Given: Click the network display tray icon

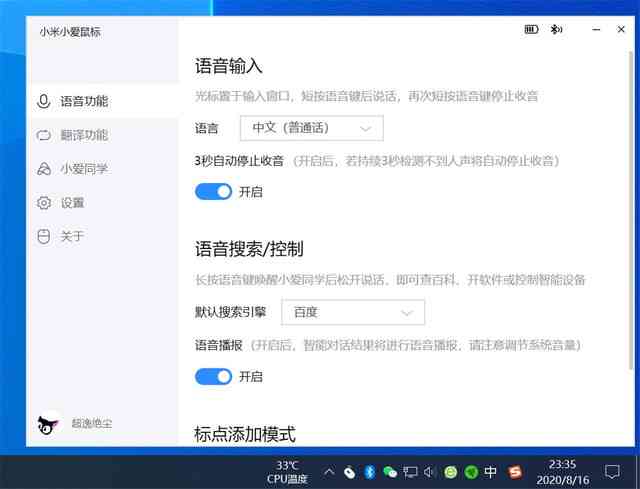Looking at the screenshot, I should pos(410,472).
